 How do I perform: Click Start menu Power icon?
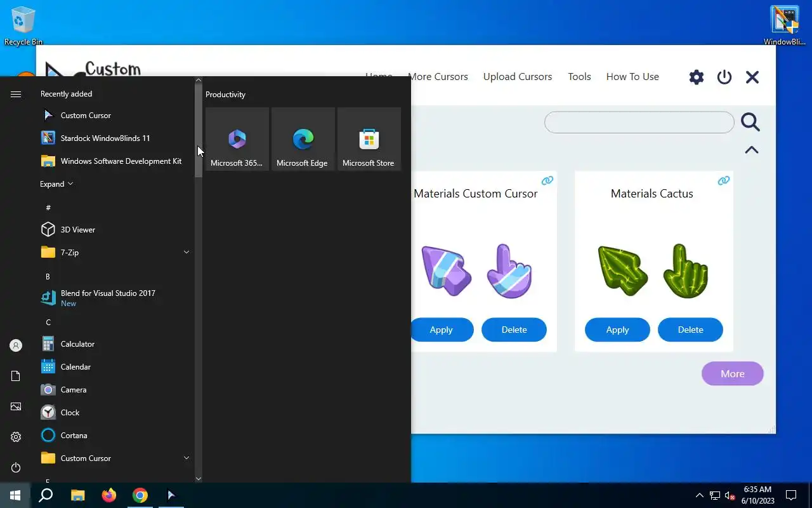[x=16, y=467]
